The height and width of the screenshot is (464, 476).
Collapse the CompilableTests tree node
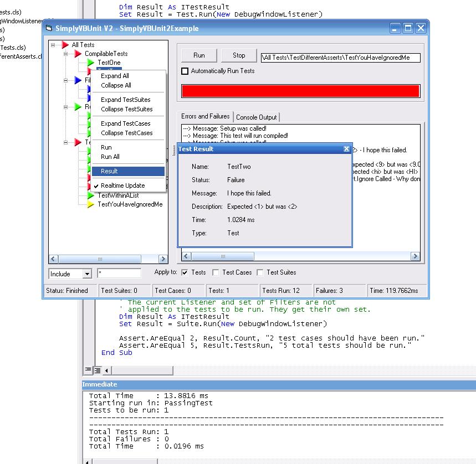(x=66, y=54)
